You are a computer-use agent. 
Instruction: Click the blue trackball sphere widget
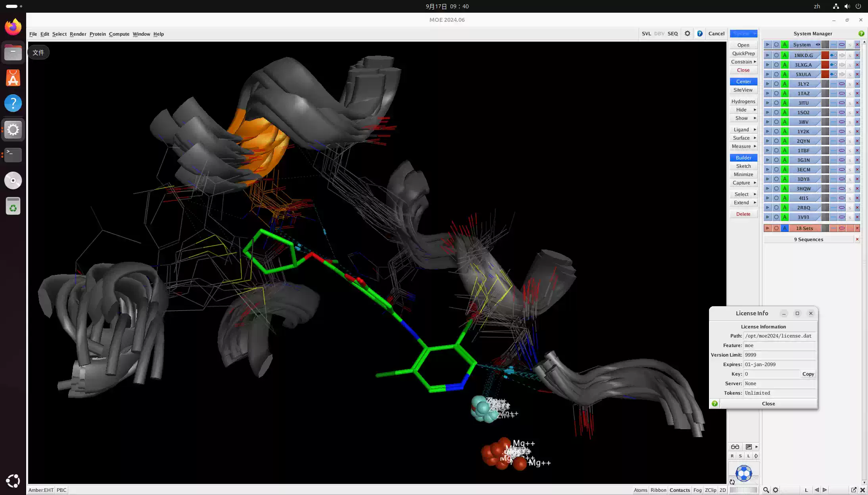coord(743,473)
